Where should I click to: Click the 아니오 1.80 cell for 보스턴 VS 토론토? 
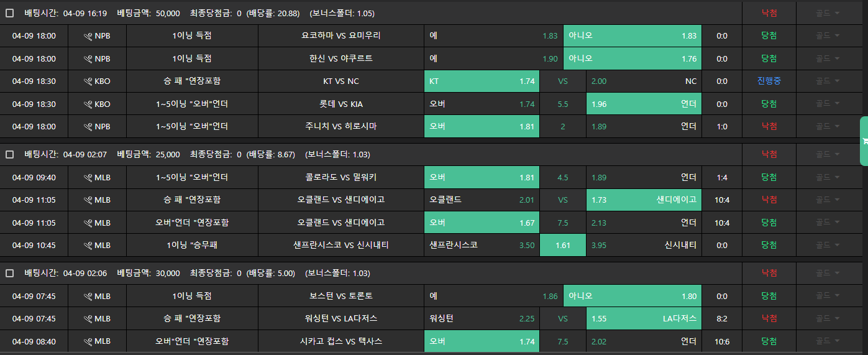coord(633,296)
